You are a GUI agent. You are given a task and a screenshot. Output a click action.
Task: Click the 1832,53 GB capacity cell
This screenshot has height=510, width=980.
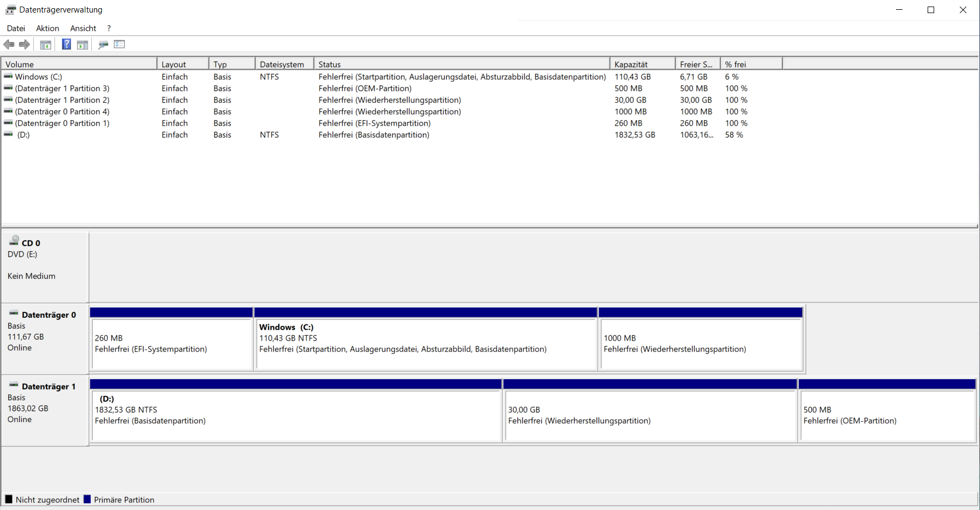(635, 134)
